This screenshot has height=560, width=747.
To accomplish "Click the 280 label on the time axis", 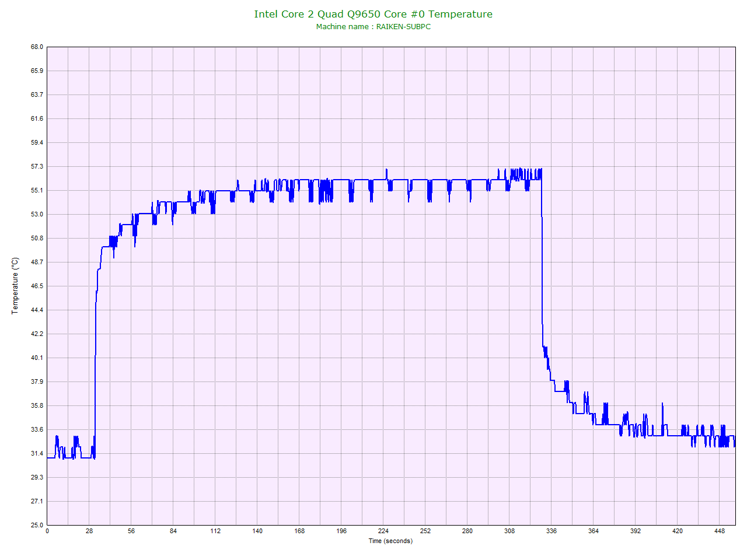I will [467, 531].
